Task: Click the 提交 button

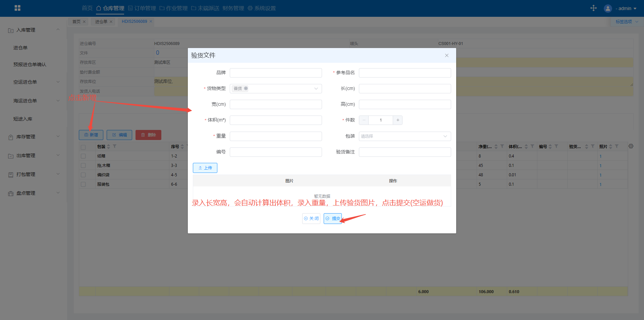Action: (332, 219)
